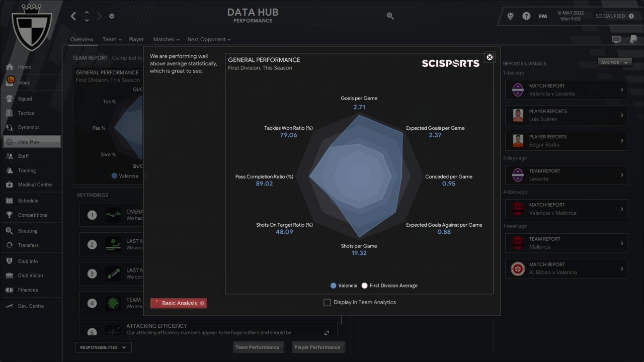Viewport: 644px width, 362px height.
Task: Open Match Report Valencia v Levante
Action: tap(567, 90)
